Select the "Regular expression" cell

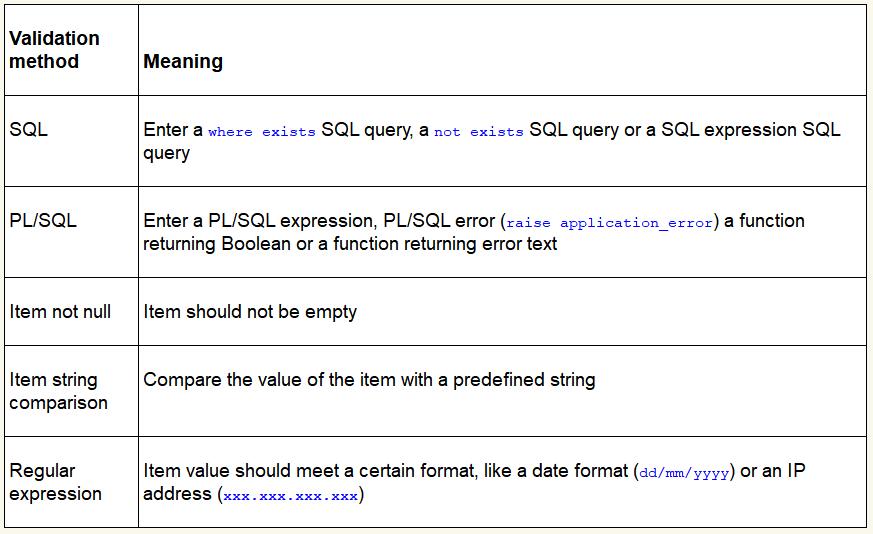click(55, 482)
